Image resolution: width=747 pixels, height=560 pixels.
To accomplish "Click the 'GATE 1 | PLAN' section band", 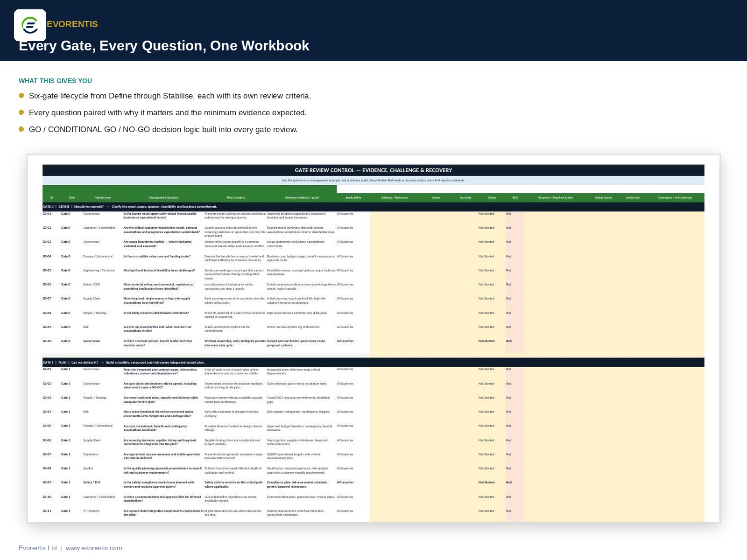I will (x=373, y=362).
